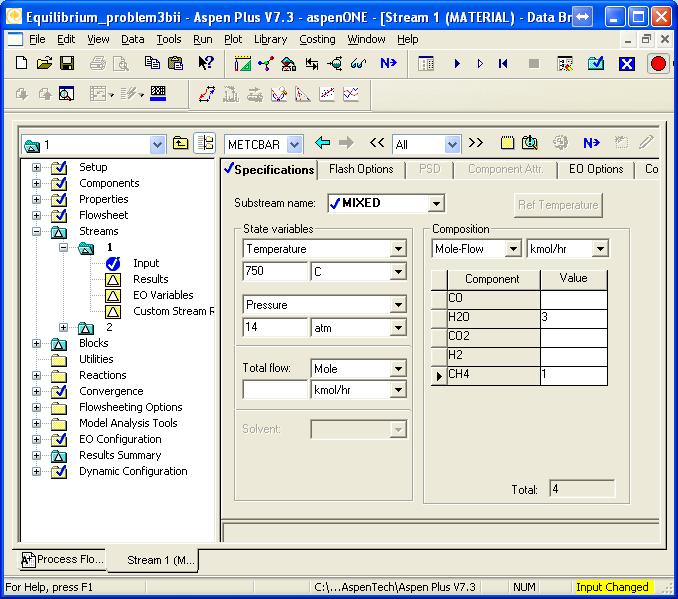Start the simulation run with the blue play arrow
Viewport: 678px width, 599px height.
click(x=457, y=64)
